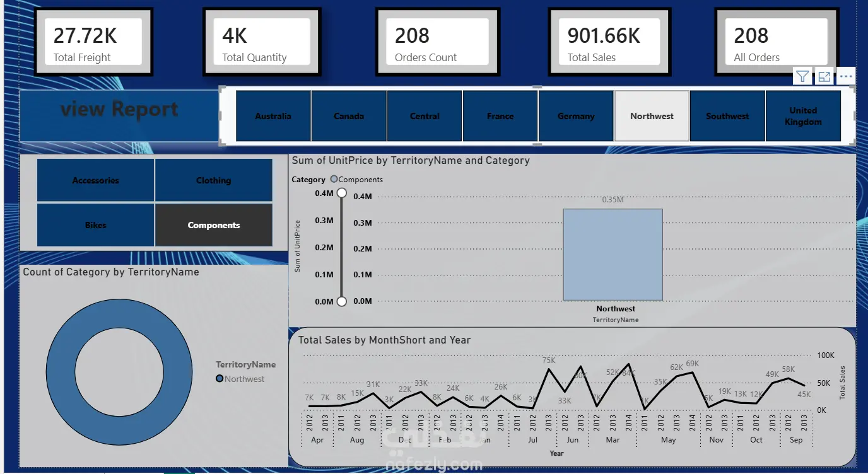The width and height of the screenshot is (868, 474).
Task: Open the More options ellipsis
Action: pos(846,76)
